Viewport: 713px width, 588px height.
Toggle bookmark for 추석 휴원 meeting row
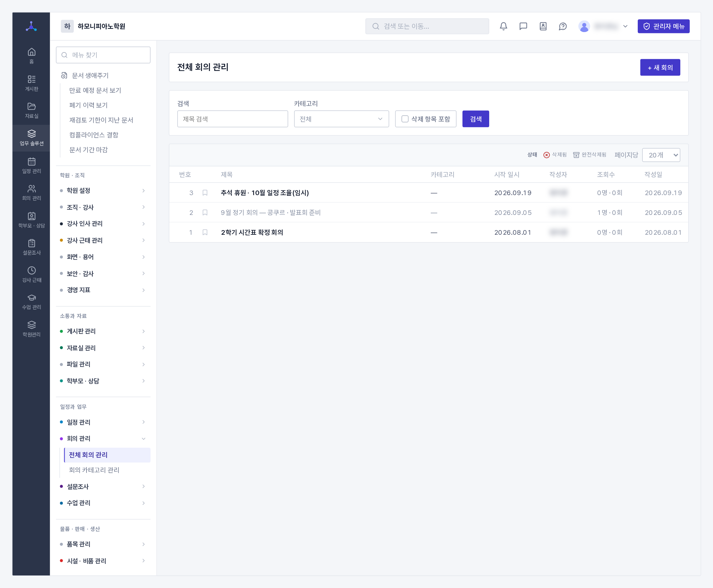[205, 193]
